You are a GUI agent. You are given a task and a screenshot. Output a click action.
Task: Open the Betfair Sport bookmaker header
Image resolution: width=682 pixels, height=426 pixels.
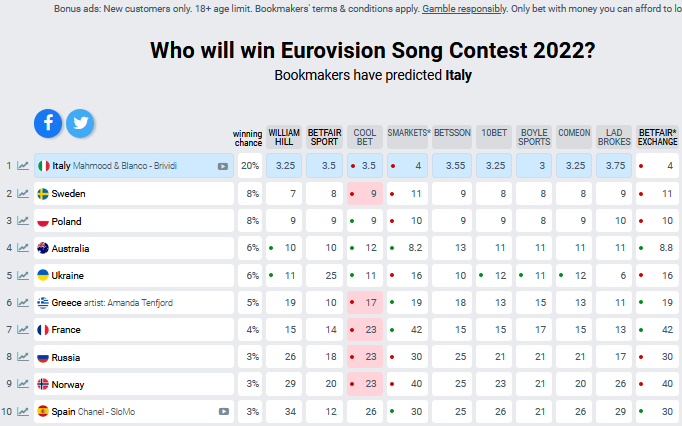coord(324,136)
